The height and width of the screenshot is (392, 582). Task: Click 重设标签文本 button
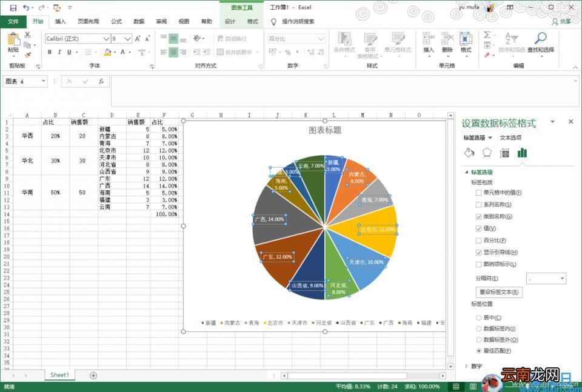499,292
